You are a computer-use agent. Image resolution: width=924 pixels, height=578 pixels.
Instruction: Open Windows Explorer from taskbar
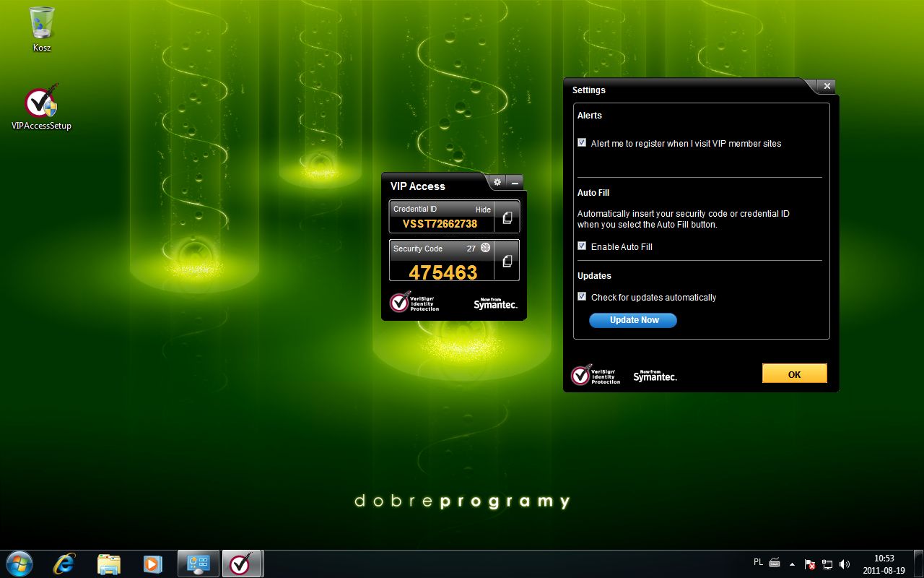(x=108, y=564)
